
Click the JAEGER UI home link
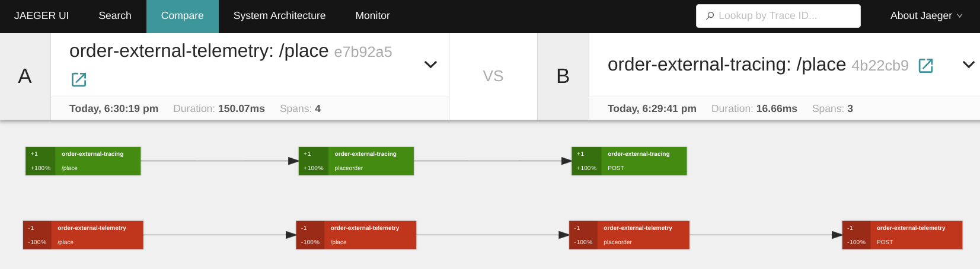click(x=42, y=16)
